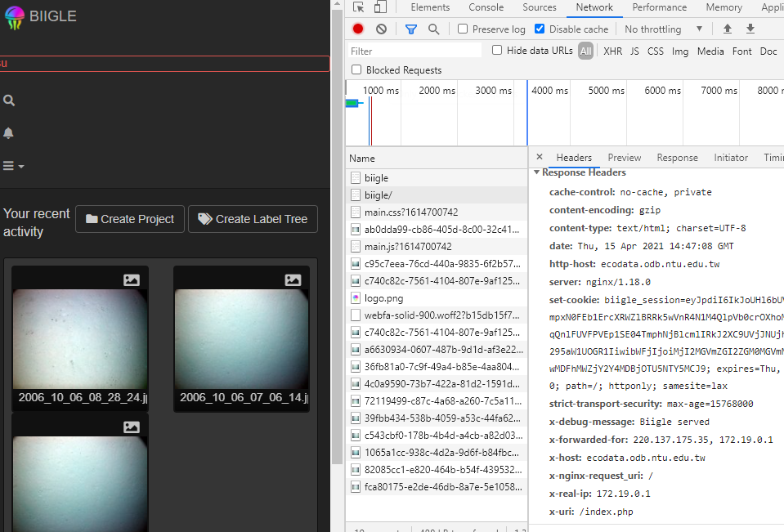Uncheck Disable cache checkbox
This screenshot has width=784, height=532.
coord(540,29)
